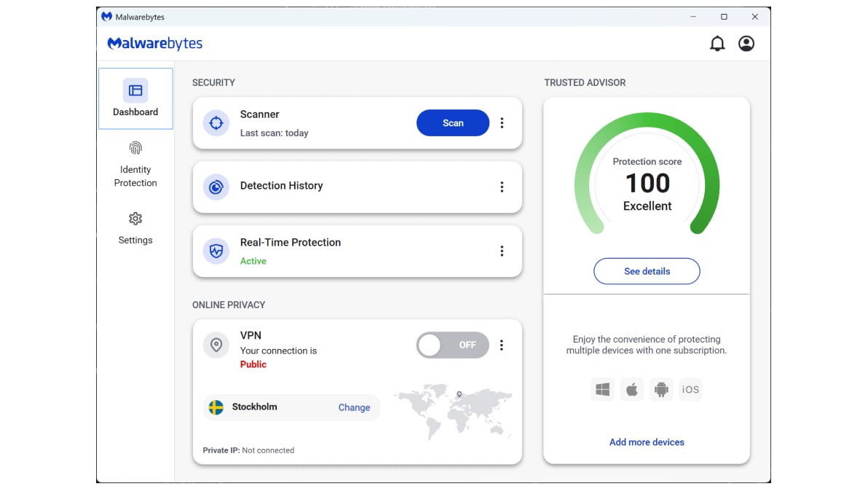The image size is (868, 489).
Task: Click the 'Private IP: Not connected' text
Action: pyautogui.click(x=248, y=450)
